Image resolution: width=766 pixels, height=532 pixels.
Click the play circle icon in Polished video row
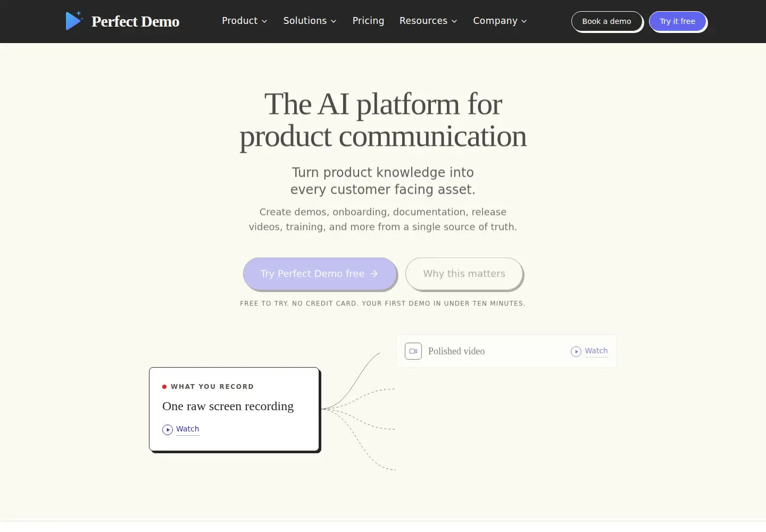tap(576, 352)
